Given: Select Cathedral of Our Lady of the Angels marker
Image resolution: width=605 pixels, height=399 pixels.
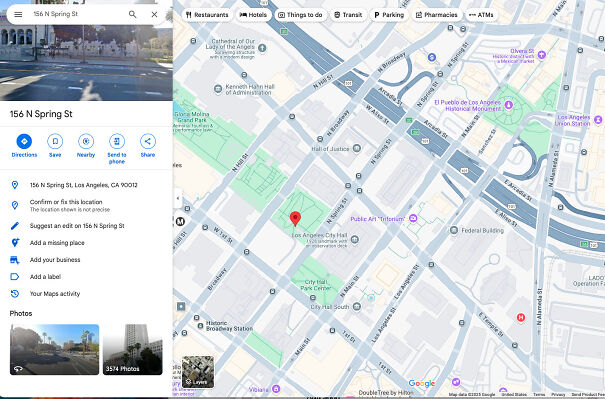Looking at the screenshot, I should click(x=262, y=48).
